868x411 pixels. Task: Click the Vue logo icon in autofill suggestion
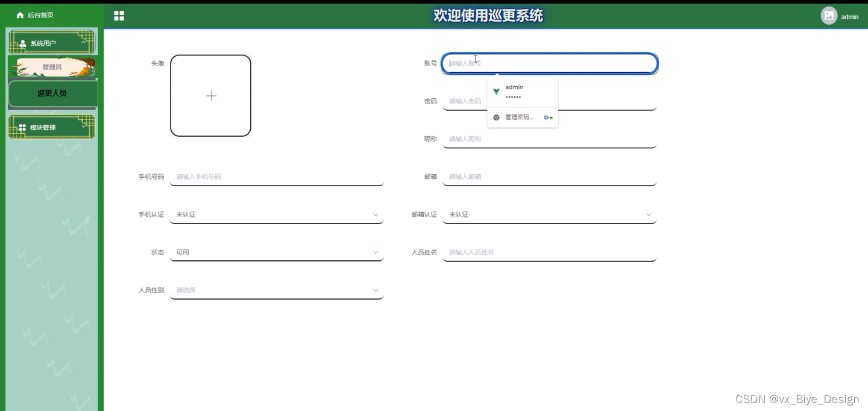[496, 92]
